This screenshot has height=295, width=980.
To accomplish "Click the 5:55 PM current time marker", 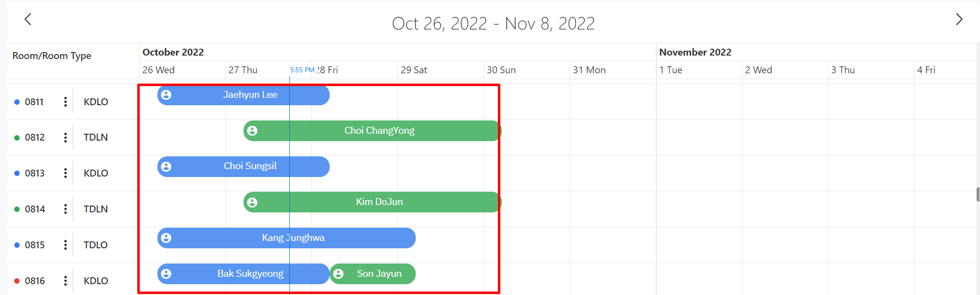I will (302, 70).
